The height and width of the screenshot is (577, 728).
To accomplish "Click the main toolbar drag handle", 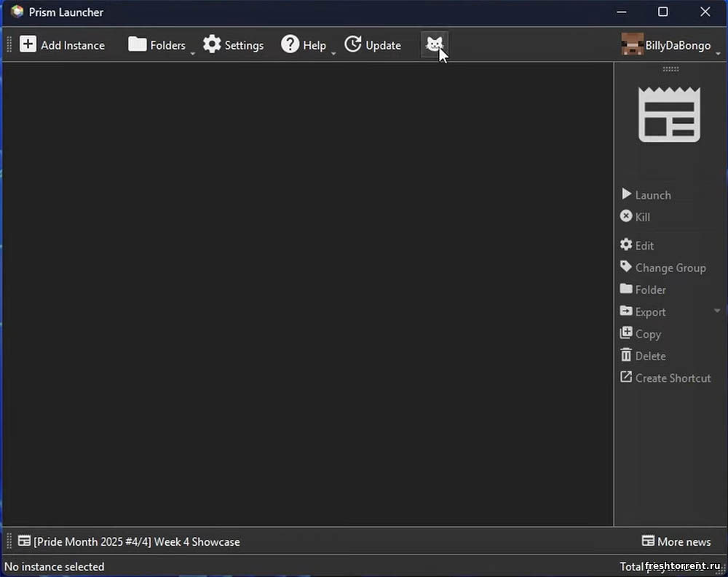I will tap(9, 45).
